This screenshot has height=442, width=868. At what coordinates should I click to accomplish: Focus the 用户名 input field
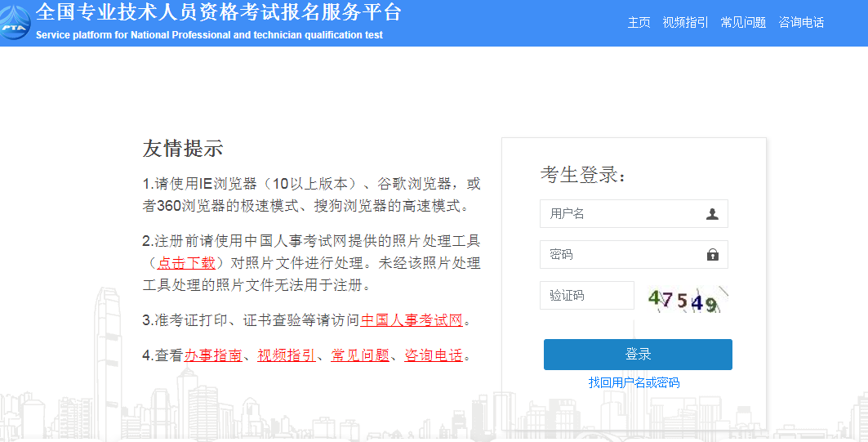pos(634,214)
